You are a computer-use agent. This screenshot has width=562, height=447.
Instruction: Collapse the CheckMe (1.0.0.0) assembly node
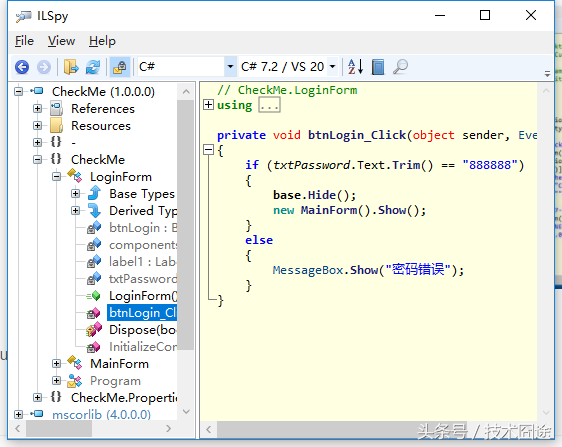coord(19,92)
